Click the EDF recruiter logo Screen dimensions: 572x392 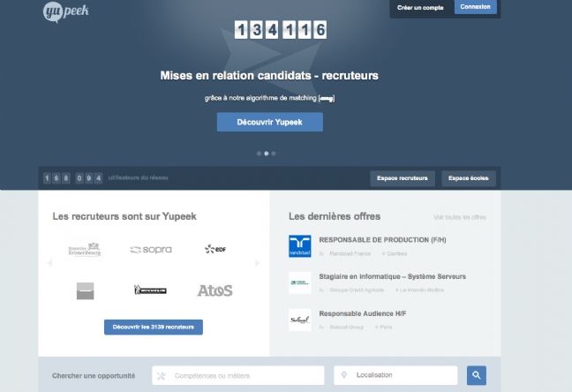tap(215, 249)
